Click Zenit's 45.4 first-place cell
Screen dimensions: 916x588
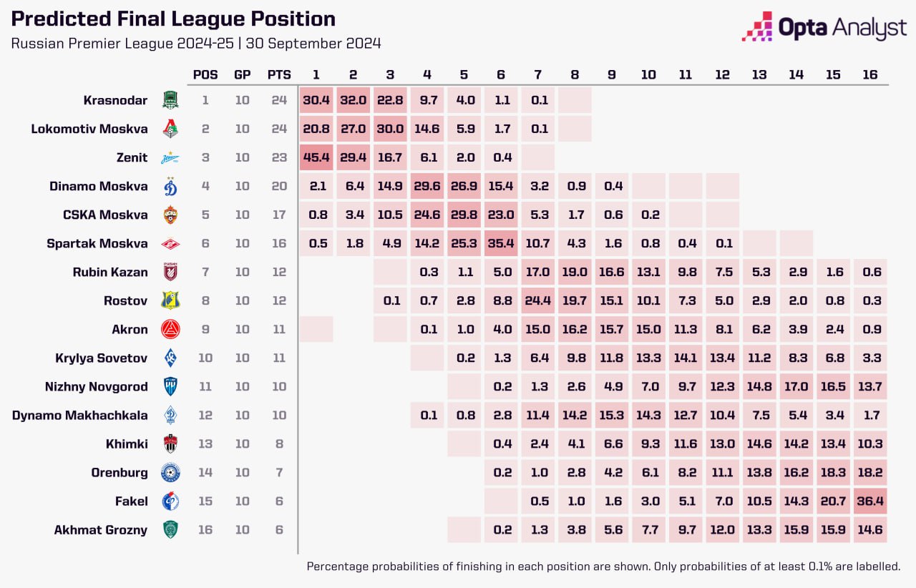click(x=316, y=157)
